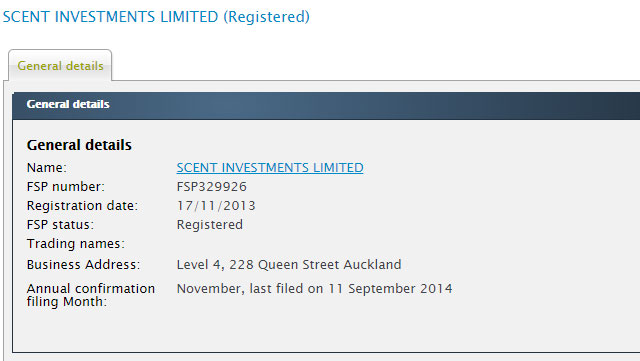Viewport: 640px width, 361px height.
Task: Click the 'Name:' field label
Action: 47,168
